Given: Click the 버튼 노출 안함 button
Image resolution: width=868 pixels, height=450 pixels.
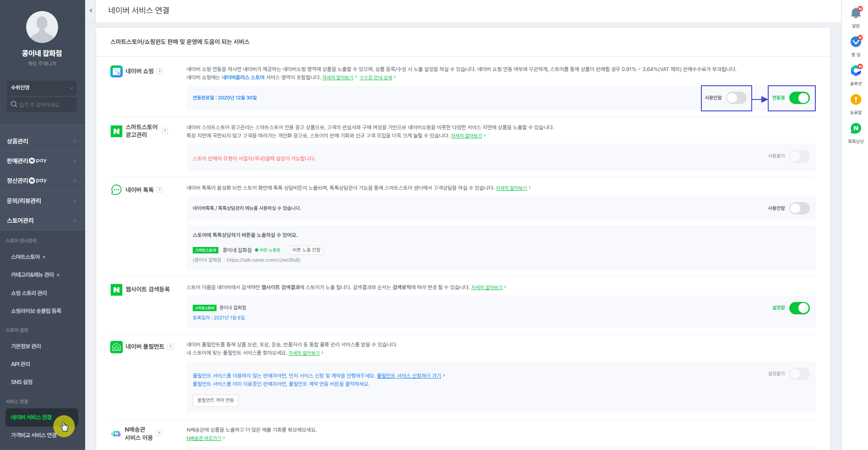Looking at the screenshot, I should coord(306,250).
